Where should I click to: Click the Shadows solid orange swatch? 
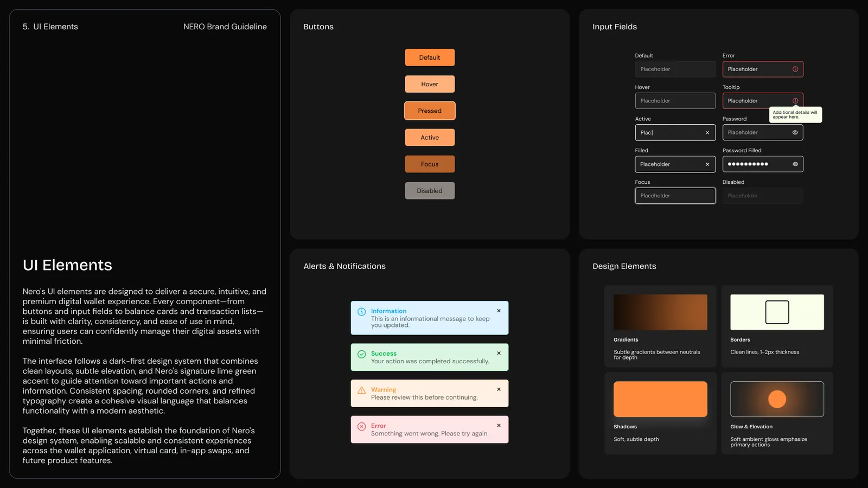(660, 399)
